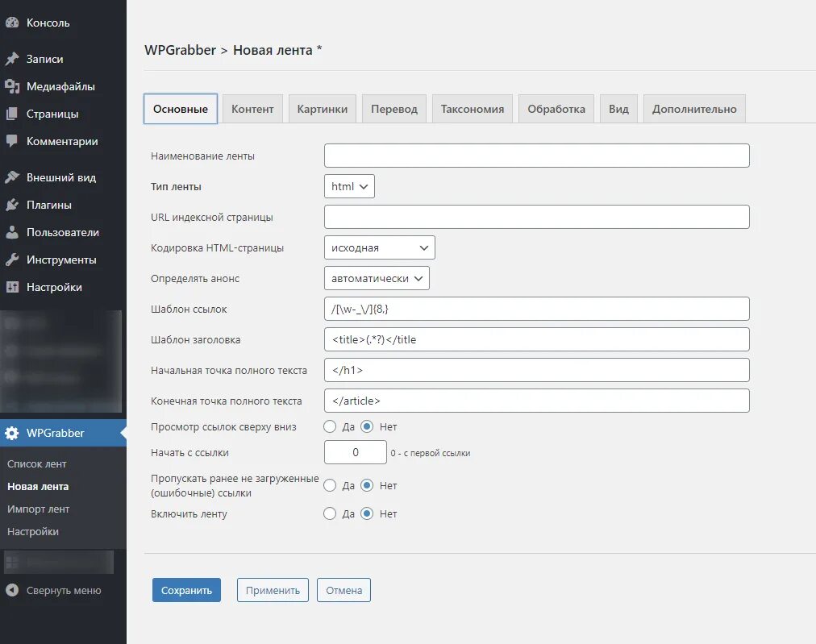Focus the Наименование ленты input field
The width and height of the screenshot is (816, 644).
(x=536, y=156)
